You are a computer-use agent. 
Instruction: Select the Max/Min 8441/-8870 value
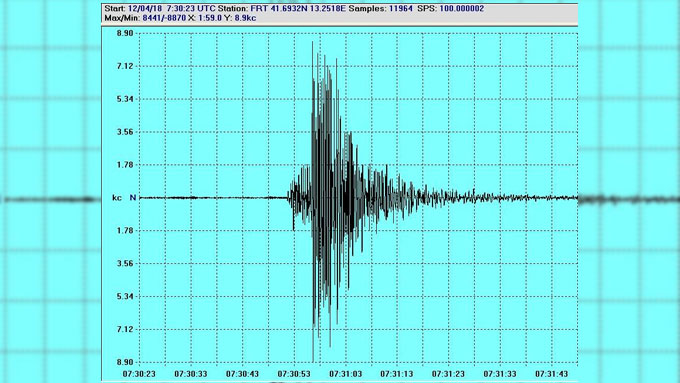coord(164,18)
